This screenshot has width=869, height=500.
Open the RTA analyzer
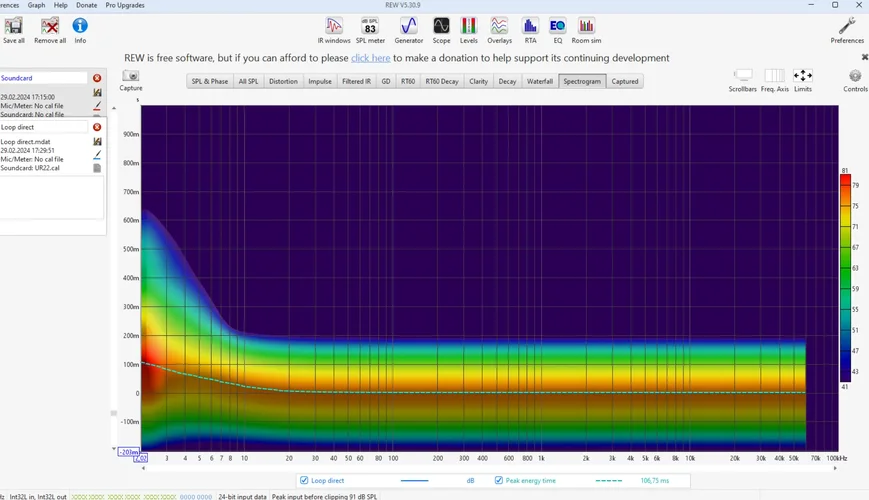click(530, 26)
